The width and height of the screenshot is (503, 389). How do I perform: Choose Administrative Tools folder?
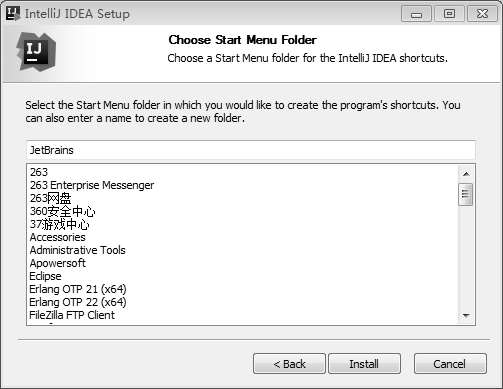click(x=78, y=250)
